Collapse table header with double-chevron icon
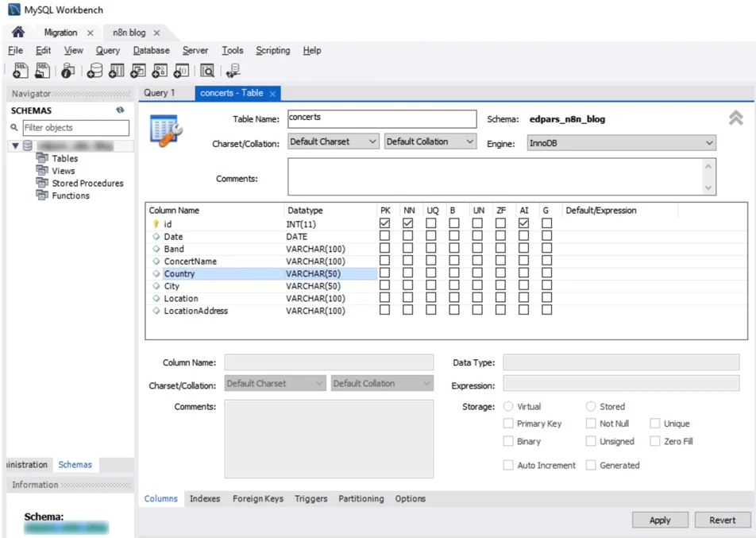 coord(735,118)
